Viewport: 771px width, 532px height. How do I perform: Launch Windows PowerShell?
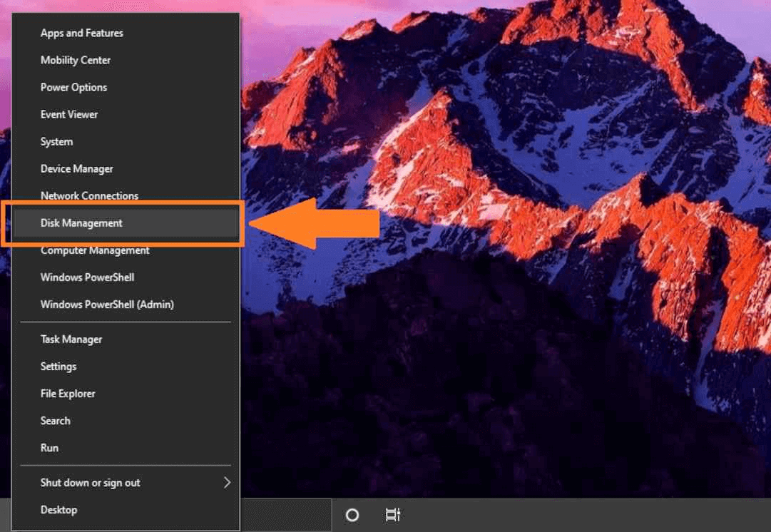[x=87, y=277]
